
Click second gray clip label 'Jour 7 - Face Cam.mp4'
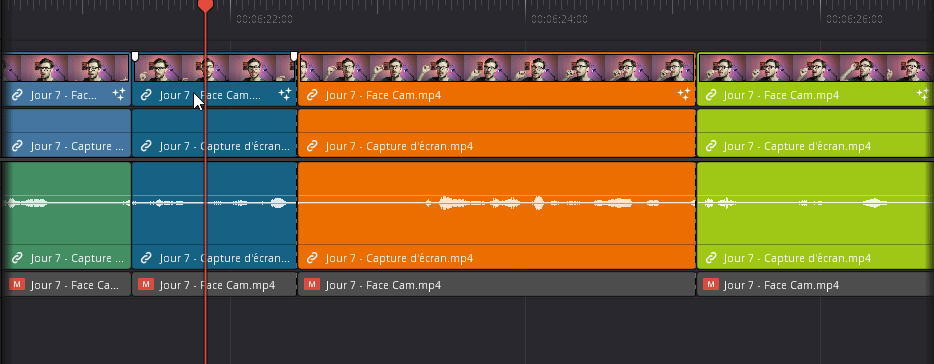click(x=217, y=285)
